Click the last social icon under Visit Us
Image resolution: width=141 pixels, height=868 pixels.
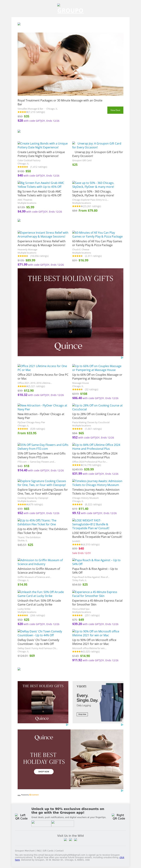75,839
